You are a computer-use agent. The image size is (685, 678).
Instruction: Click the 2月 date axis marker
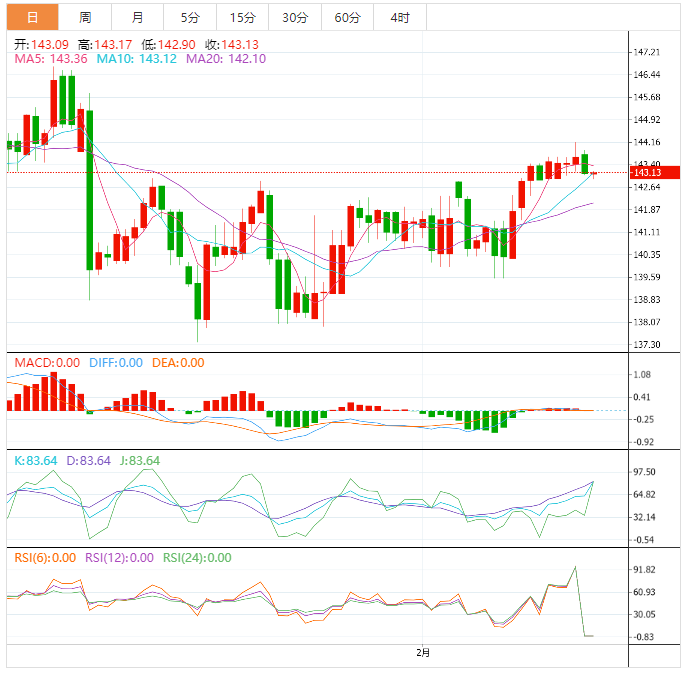423,653
